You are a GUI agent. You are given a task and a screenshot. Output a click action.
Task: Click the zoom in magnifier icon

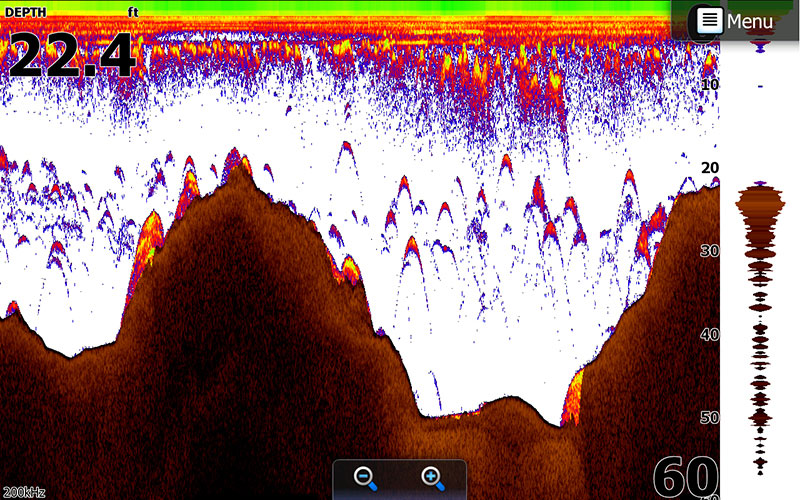tap(432, 478)
